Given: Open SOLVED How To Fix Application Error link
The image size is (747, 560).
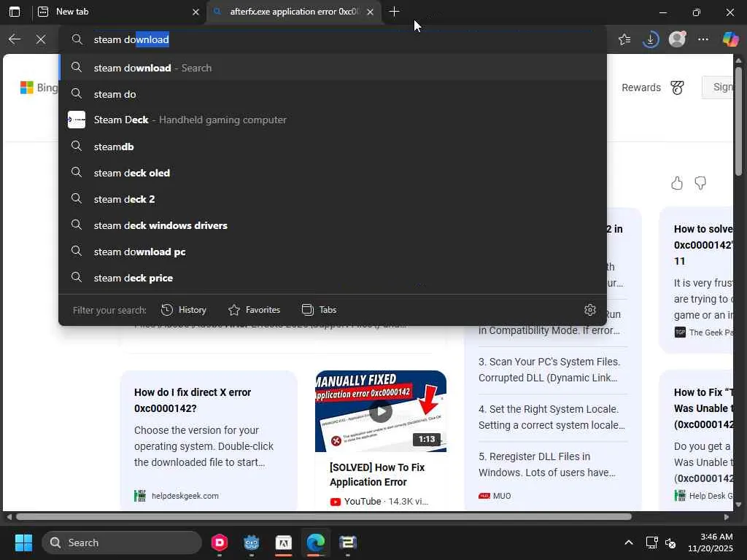Looking at the screenshot, I should point(377,474).
